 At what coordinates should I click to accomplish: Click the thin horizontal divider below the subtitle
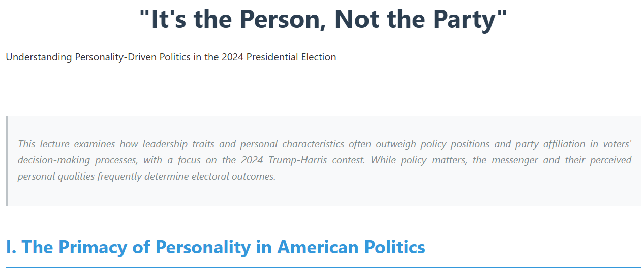323,90
